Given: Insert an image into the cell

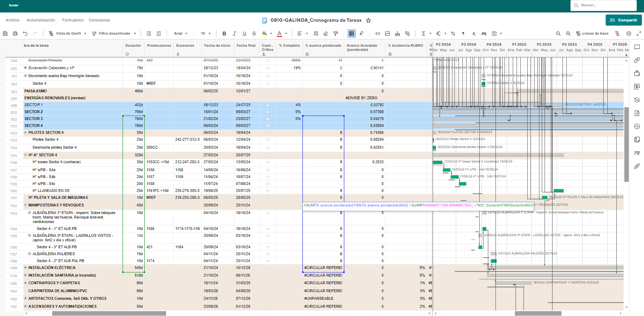Looking at the screenshot, I should point(387,34).
